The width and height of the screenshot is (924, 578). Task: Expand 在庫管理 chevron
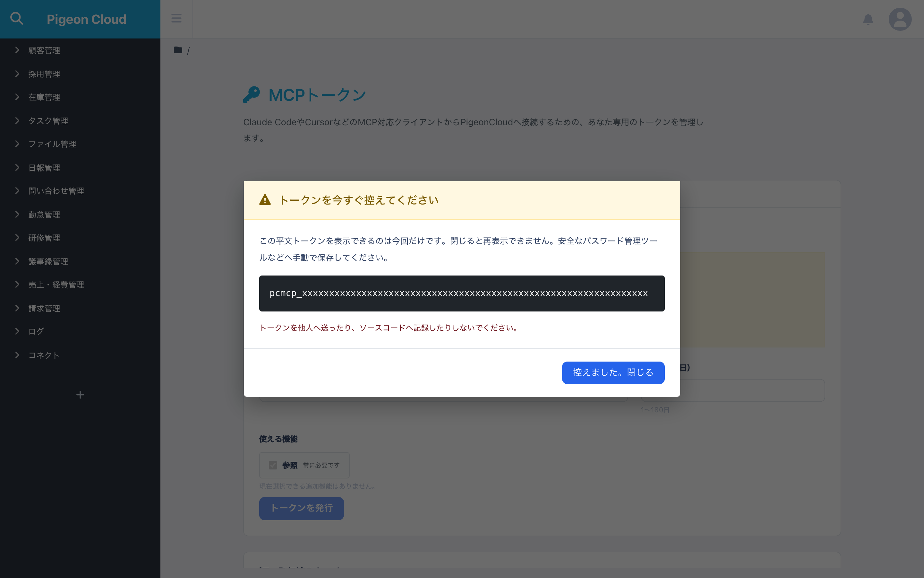(x=17, y=97)
